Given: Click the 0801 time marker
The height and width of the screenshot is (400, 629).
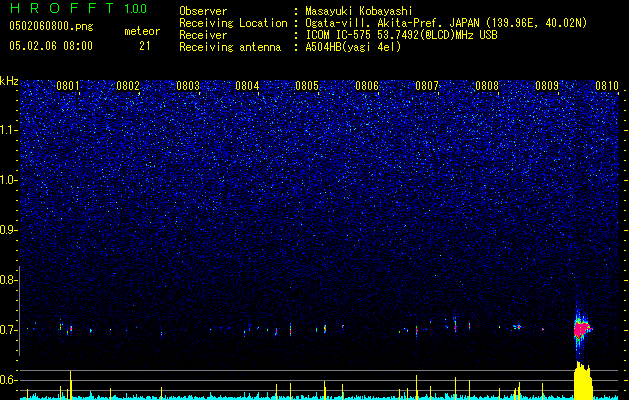Looking at the screenshot, I should coord(68,86).
